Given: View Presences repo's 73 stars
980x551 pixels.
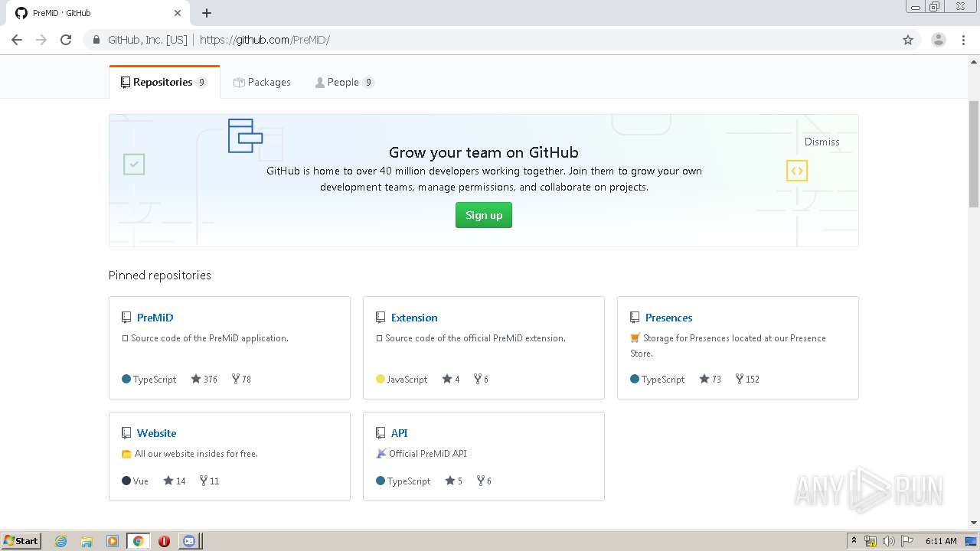Looking at the screenshot, I should coord(710,379).
